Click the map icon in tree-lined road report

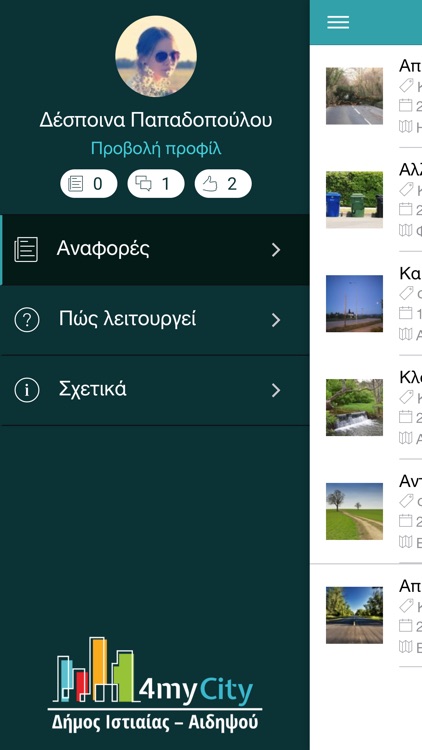pos(406,646)
